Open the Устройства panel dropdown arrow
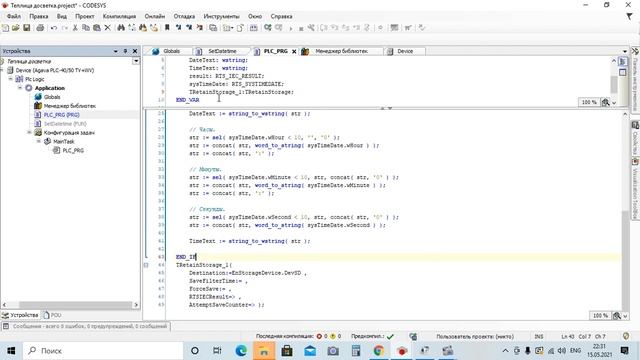640x360 pixels. (116, 51)
